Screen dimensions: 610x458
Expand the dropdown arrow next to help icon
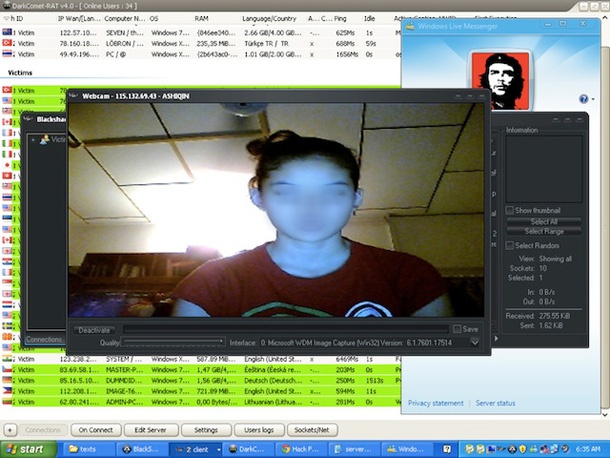click(x=595, y=99)
